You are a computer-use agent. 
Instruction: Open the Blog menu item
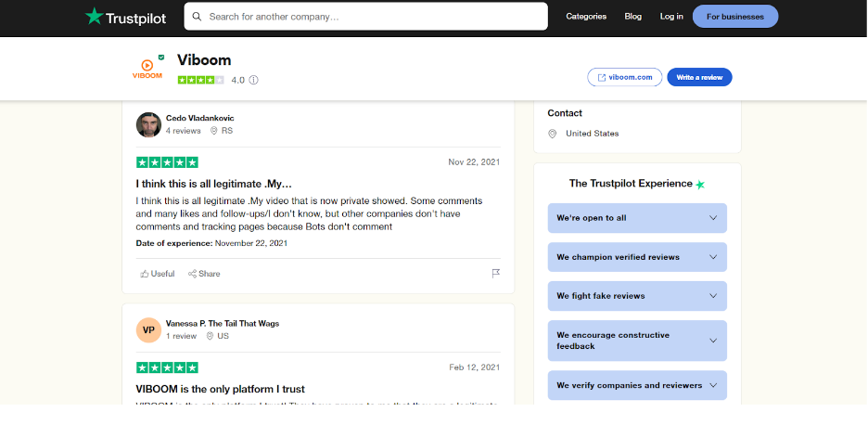633,17
